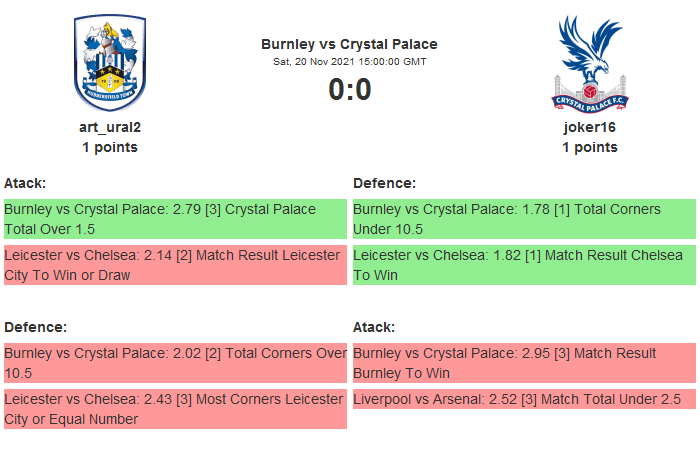This screenshot has height=460, width=700.
Task: Select the Crystal Palace Total Over 1.5 bet
Action: click(x=174, y=219)
